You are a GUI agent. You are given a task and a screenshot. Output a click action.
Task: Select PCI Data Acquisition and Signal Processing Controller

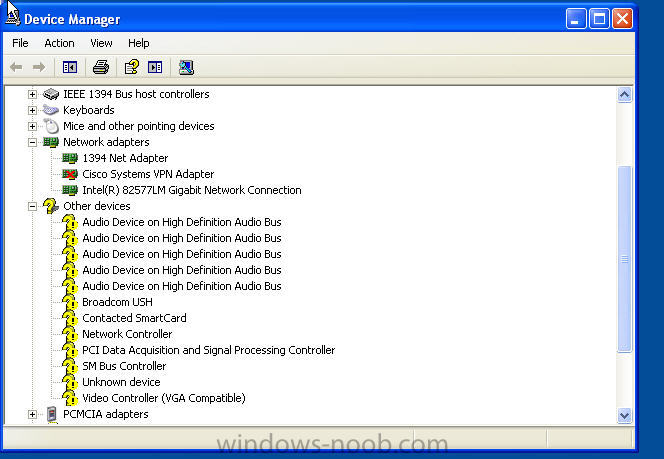click(x=209, y=350)
